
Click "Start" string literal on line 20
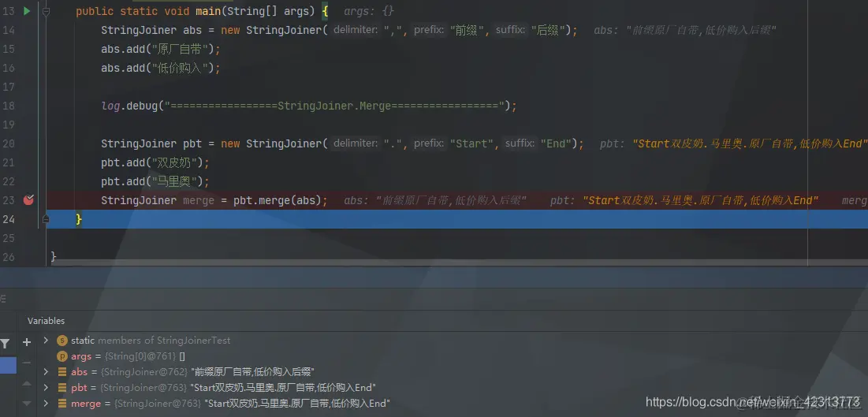point(472,143)
